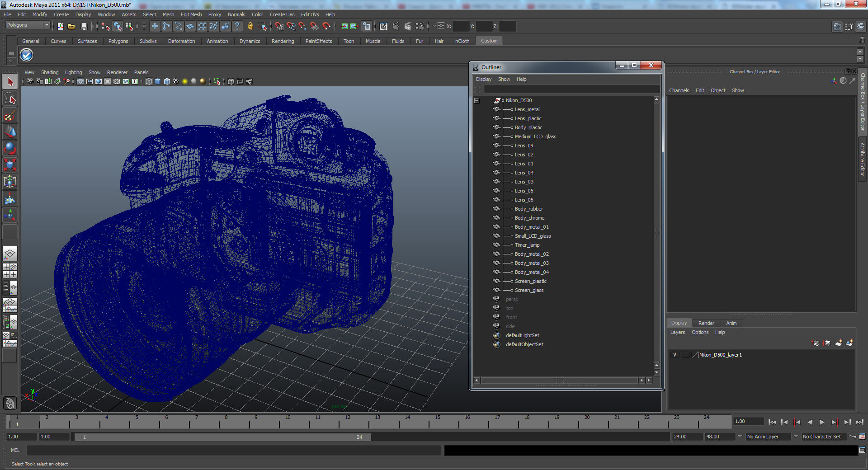Image resolution: width=868 pixels, height=470 pixels.
Task: Click the play forwards button
Action: click(x=822, y=422)
